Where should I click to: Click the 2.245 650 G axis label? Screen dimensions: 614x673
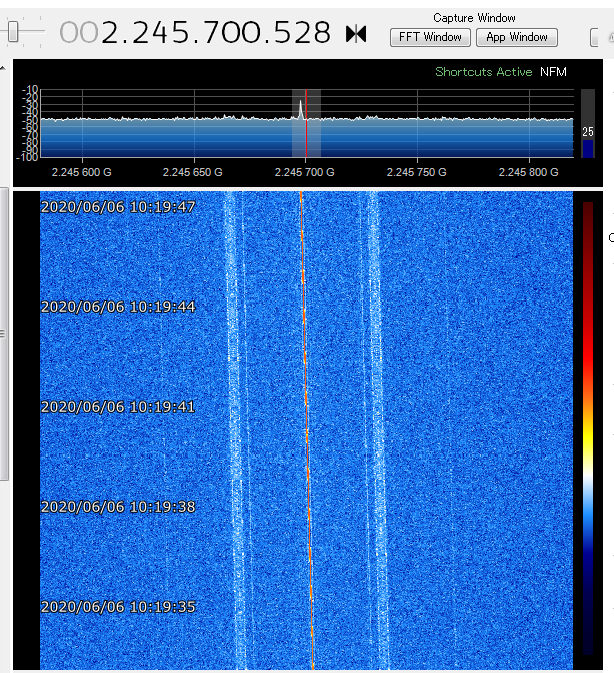click(x=193, y=172)
